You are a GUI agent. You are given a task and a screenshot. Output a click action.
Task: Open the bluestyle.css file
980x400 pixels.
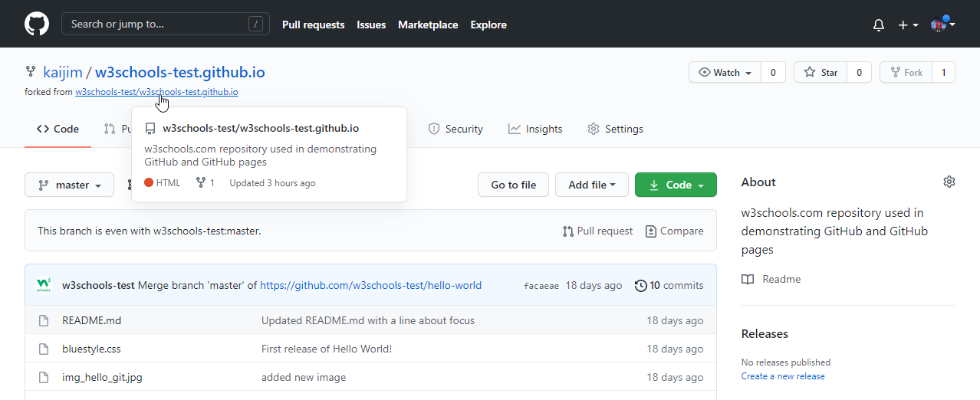click(x=91, y=349)
